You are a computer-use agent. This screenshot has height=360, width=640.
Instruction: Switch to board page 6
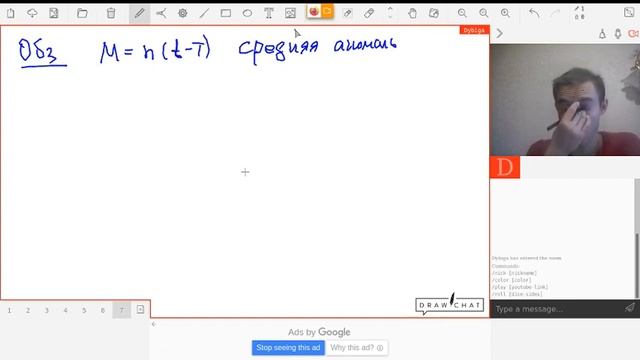click(103, 310)
